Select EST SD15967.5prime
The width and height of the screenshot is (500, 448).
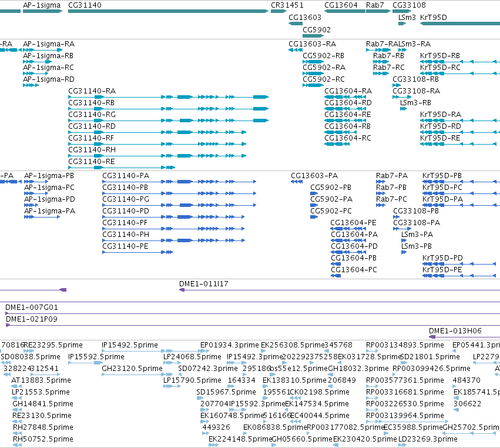[200, 398]
